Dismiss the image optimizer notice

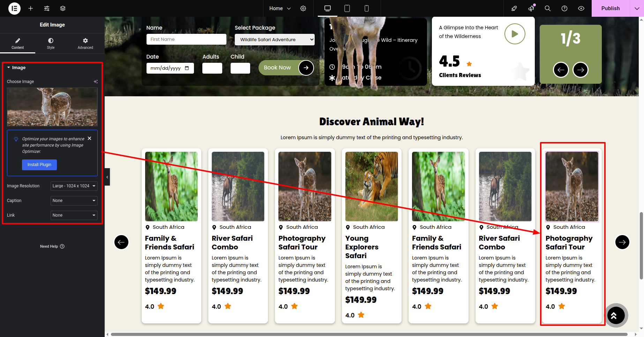point(90,138)
